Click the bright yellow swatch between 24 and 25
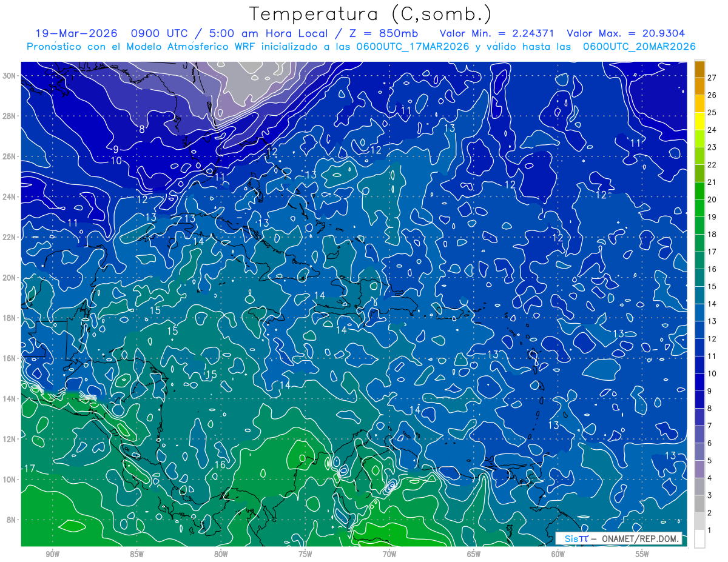 (699, 121)
